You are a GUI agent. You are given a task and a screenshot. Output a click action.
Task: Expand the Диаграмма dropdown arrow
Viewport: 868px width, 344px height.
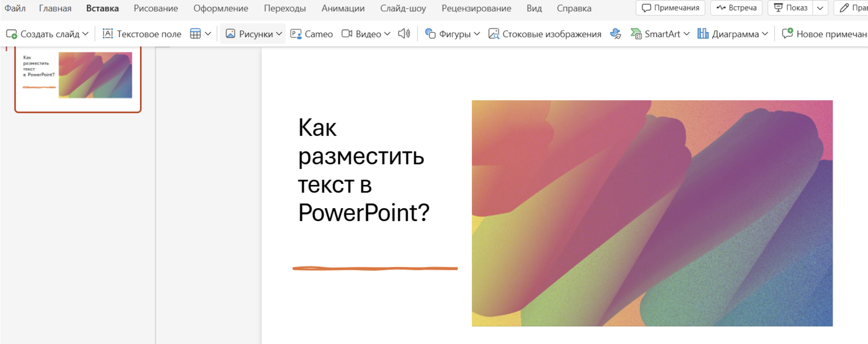tap(764, 34)
